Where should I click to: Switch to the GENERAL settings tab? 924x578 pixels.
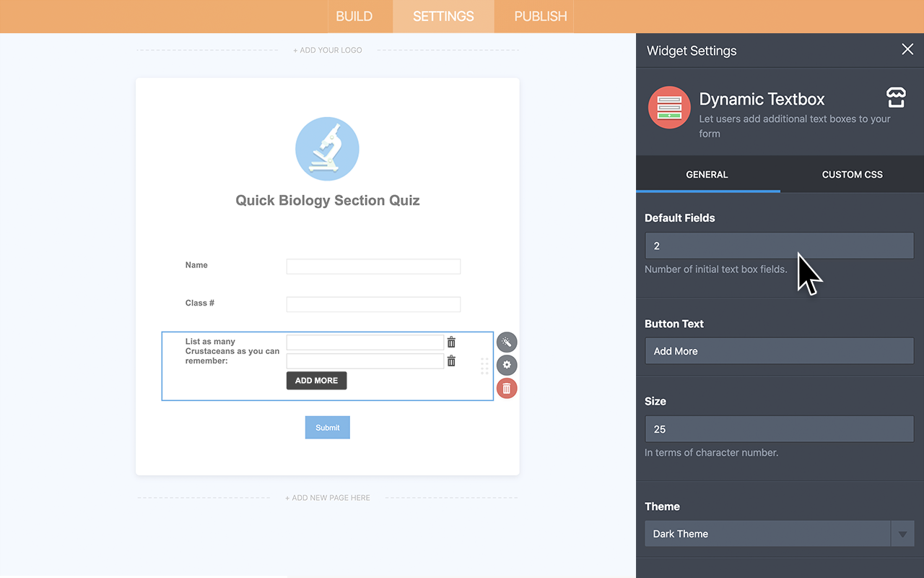coord(707,174)
